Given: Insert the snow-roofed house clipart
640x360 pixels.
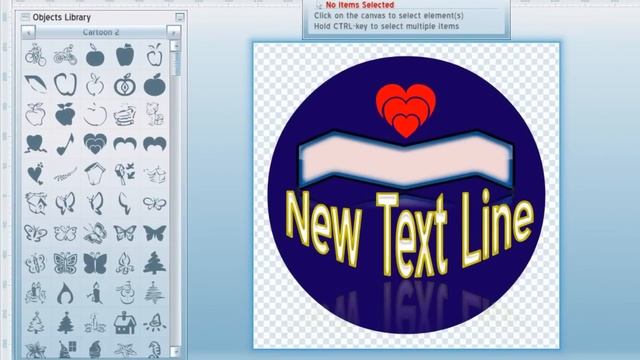Looking at the screenshot, I should coord(125,323).
